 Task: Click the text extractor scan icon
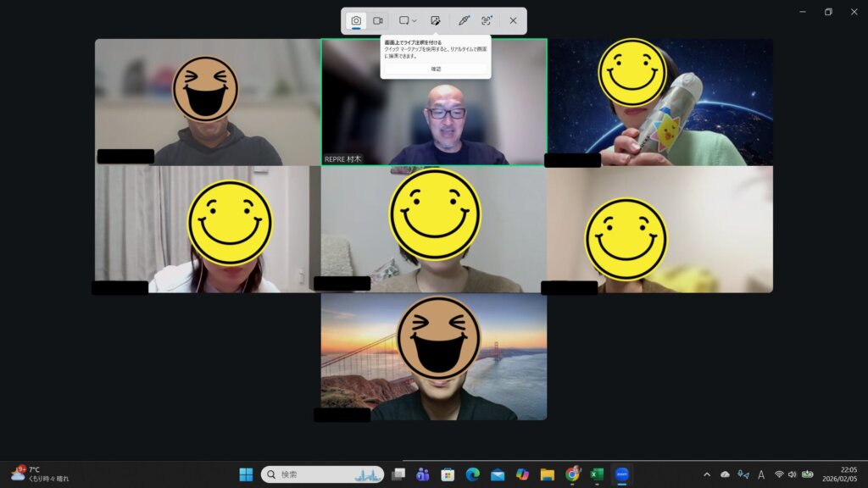click(x=487, y=20)
